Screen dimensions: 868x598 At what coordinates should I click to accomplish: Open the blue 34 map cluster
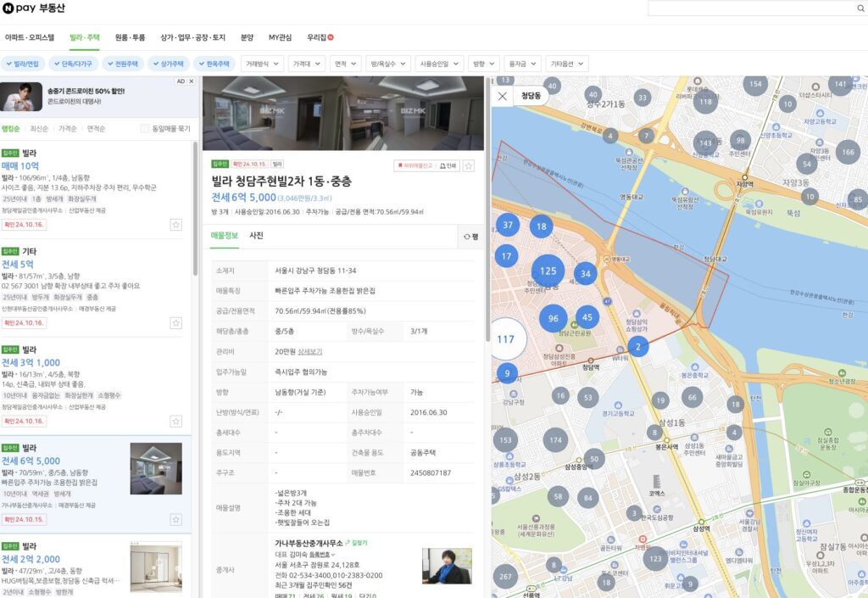click(585, 273)
